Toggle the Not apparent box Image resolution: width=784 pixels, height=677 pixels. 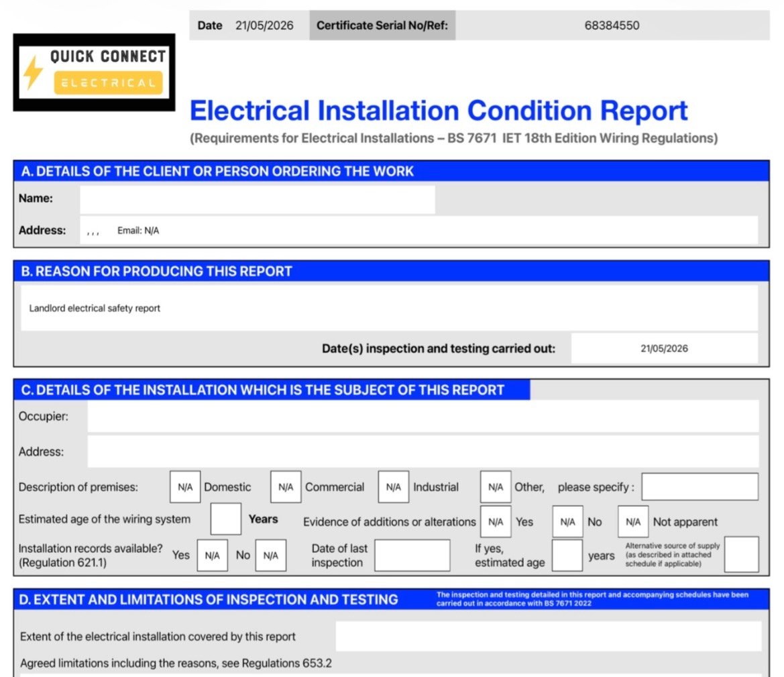click(633, 522)
